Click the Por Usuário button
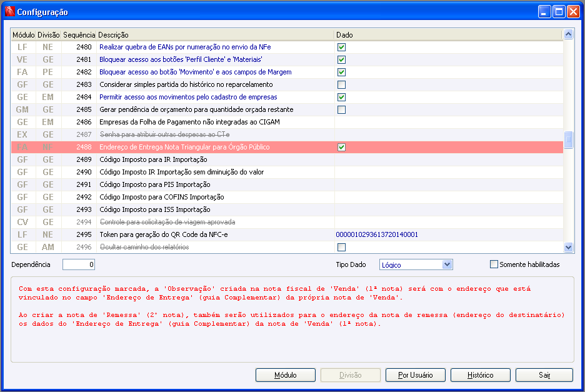The image size is (585, 392). point(415,375)
